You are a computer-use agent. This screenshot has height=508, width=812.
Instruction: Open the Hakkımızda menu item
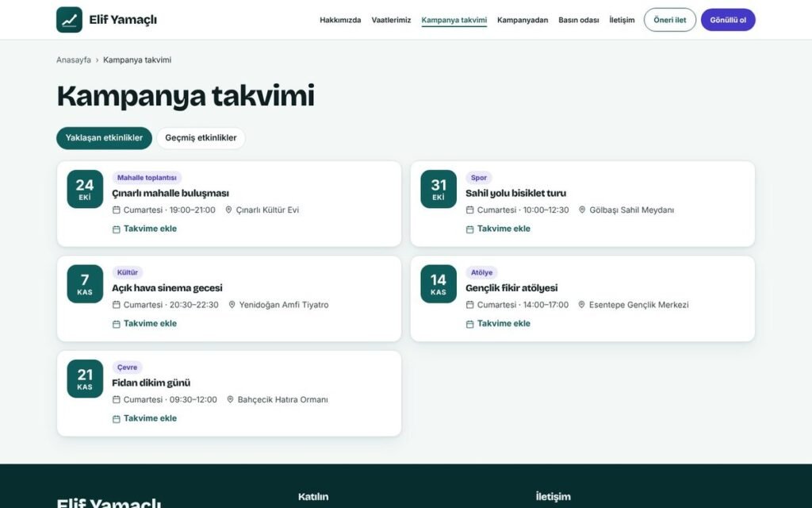pos(340,20)
